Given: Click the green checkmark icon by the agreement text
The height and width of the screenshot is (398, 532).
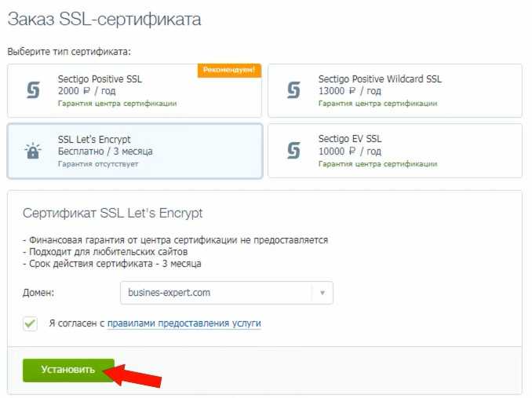Looking at the screenshot, I should 30,323.
